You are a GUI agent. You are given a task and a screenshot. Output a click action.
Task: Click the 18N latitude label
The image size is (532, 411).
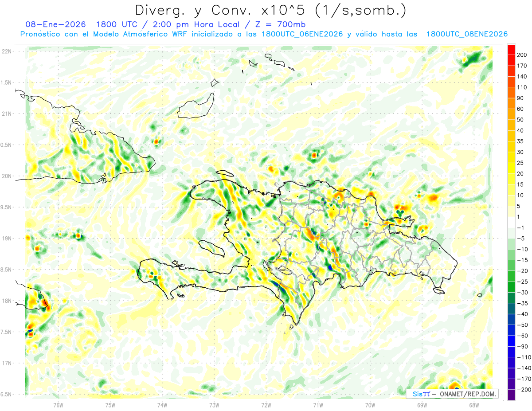pos(7,301)
